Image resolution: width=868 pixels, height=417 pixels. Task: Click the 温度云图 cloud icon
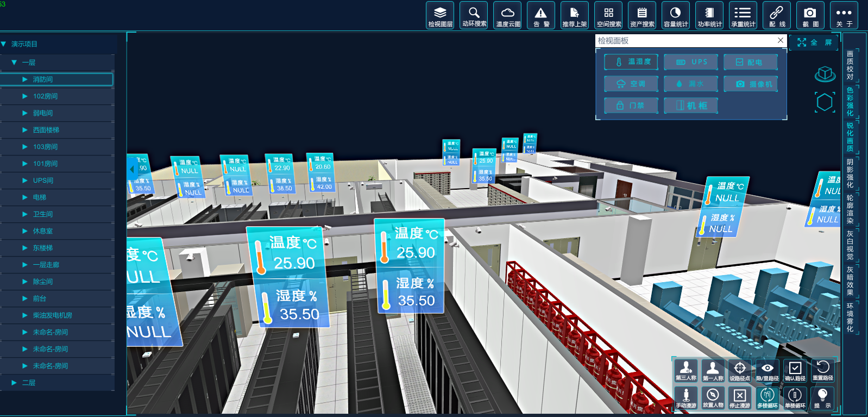(507, 15)
